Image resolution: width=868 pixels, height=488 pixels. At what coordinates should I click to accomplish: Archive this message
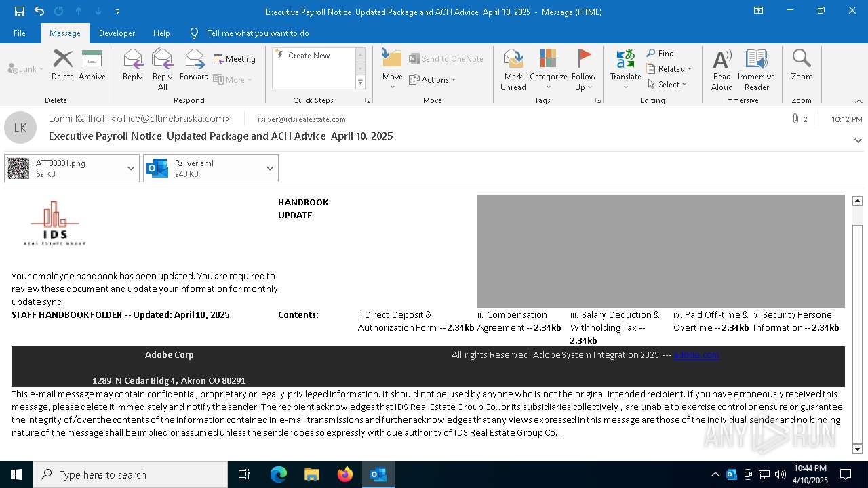click(92, 65)
